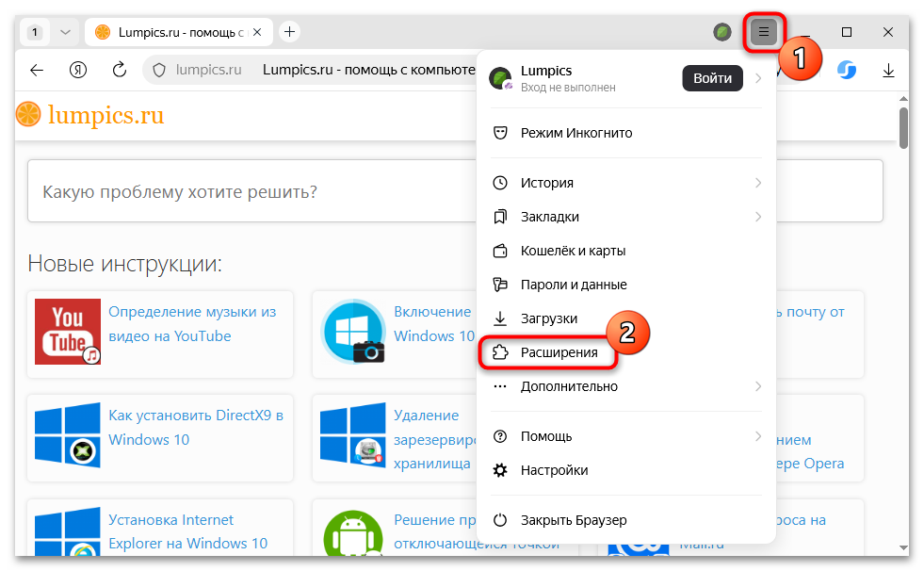Open the Помощь menu item
This screenshot has width=924, height=571.
(625, 436)
